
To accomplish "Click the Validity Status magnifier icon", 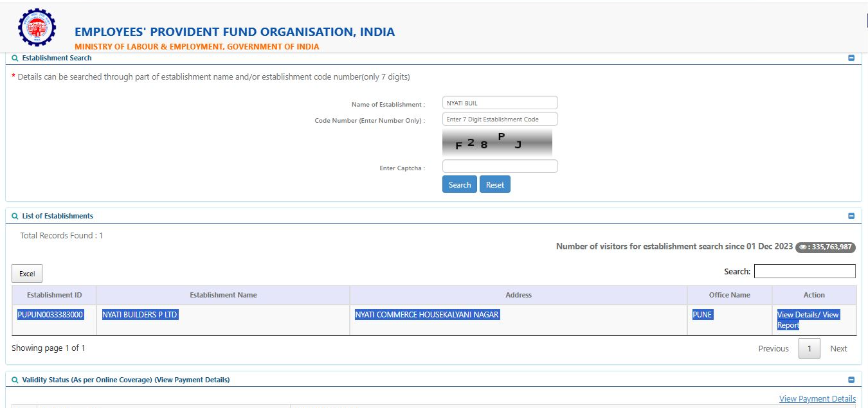I will tap(15, 380).
